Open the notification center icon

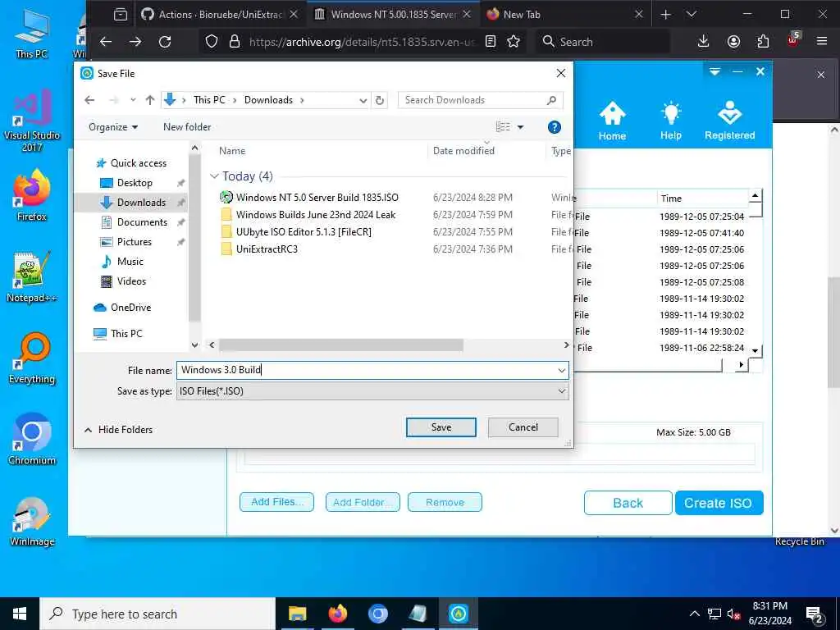click(815, 614)
